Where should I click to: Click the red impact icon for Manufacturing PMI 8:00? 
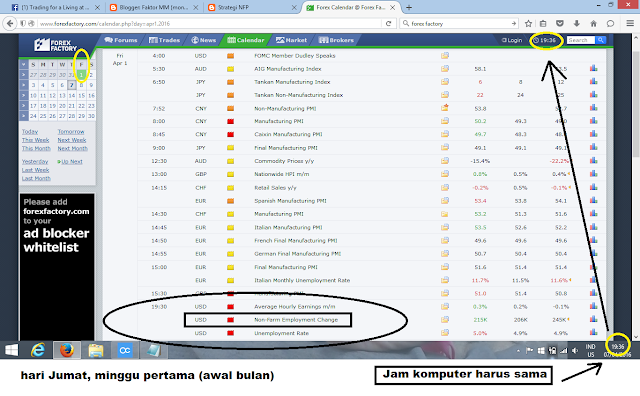pyautogui.click(x=230, y=121)
